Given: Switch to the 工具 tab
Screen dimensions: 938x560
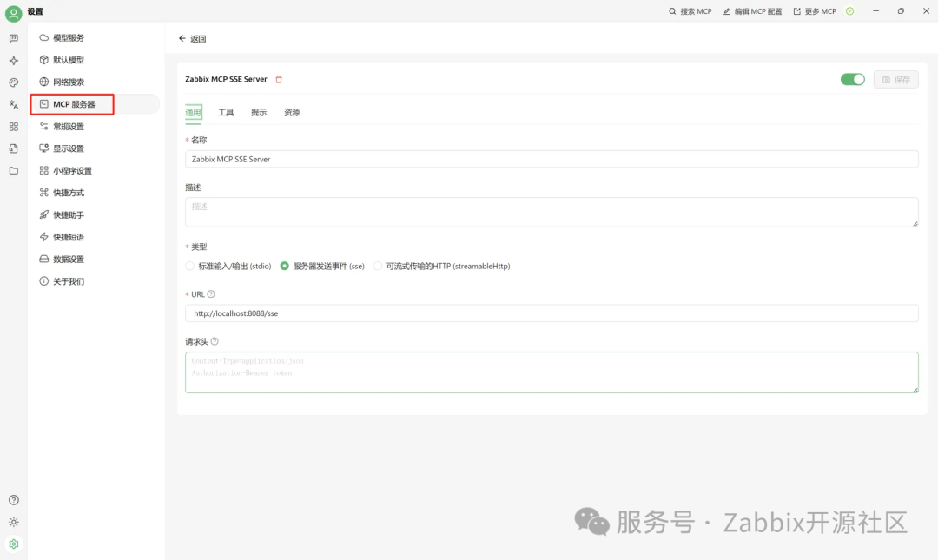Looking at the screenshot, I should (226, 112).
